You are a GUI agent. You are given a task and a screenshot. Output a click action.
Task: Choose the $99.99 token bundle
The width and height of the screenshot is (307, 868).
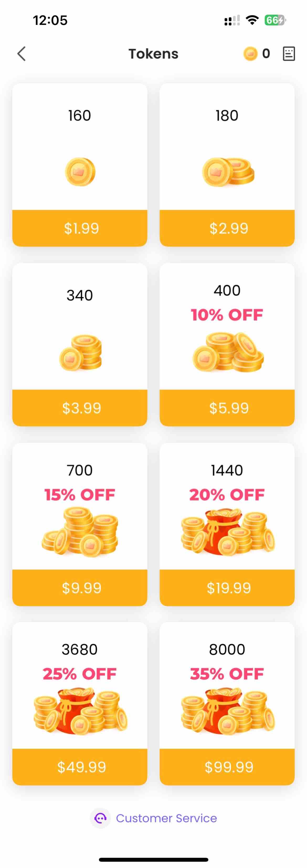coord(227,767)
